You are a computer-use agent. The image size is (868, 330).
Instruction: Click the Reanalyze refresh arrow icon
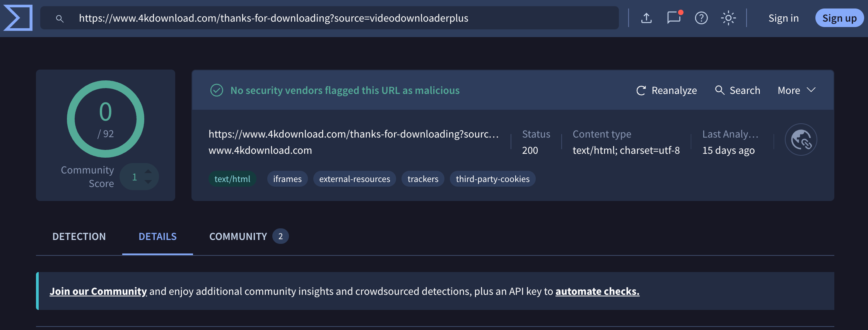[641, 90]
